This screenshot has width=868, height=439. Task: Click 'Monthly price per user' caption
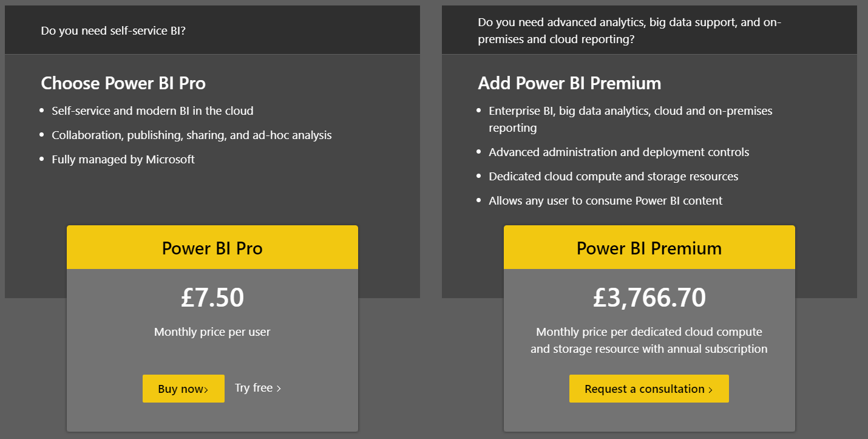212,332
